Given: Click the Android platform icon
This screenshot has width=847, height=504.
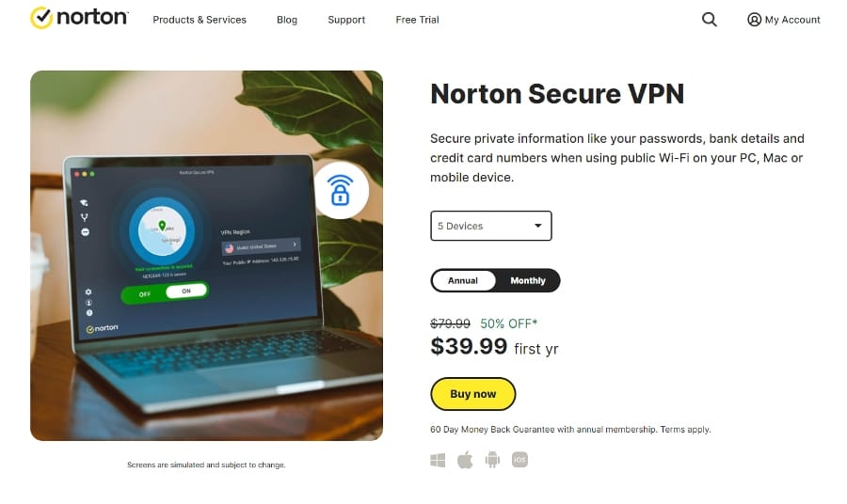Looking at the screenshot, I should (492, 460).
